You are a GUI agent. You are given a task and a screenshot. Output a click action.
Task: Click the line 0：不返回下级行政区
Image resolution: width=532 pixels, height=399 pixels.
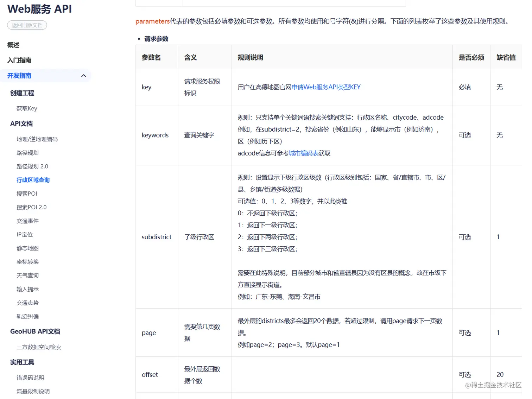pos(268,213)
